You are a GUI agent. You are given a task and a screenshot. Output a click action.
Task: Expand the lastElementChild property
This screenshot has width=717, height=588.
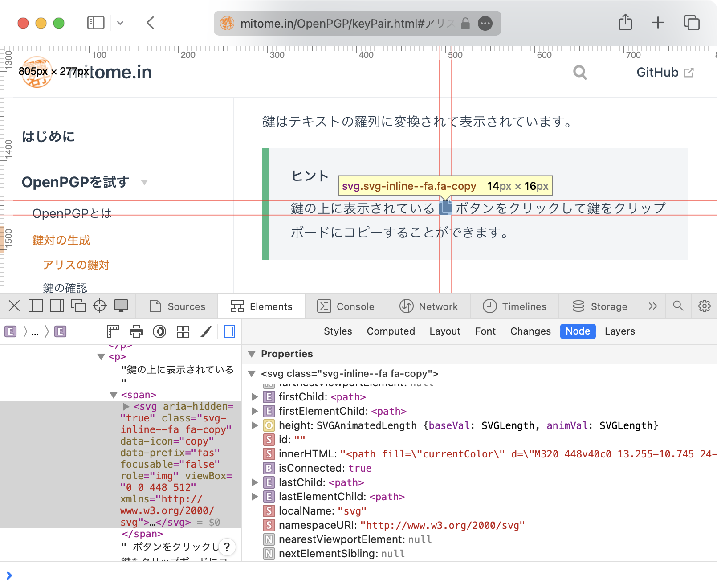pyautogui.click(x=255, y=497)
